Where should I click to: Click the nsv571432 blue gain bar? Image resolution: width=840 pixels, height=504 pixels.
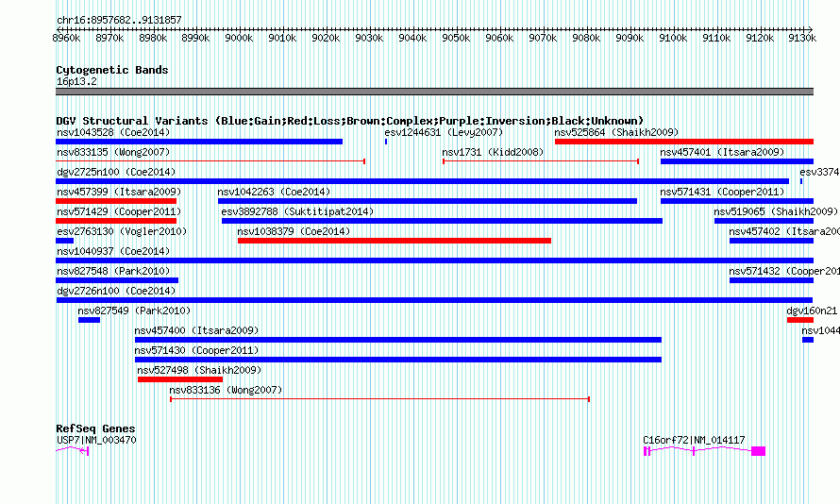[771, 280]
